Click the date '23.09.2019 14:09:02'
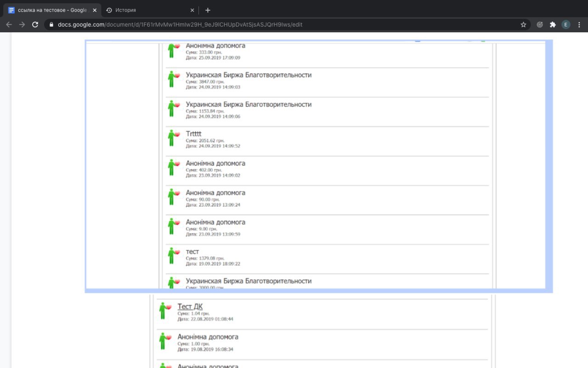588x368 pixels. pos(220,176)
